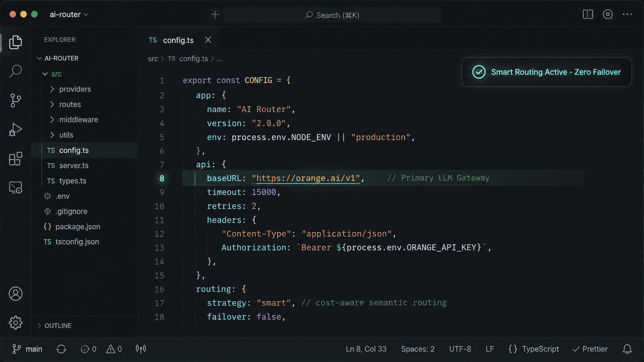
Task: Click the ORANGE_API_KEY Authorization line
Action: pyautogui.click(x=356, y=247)
